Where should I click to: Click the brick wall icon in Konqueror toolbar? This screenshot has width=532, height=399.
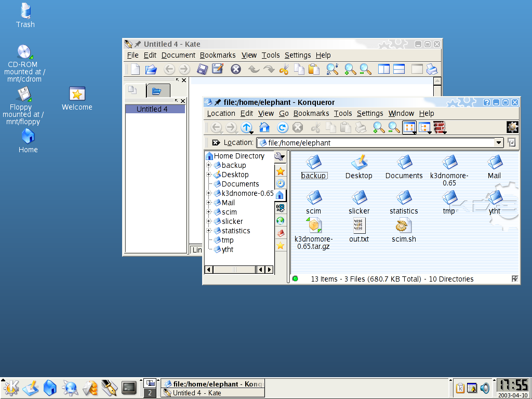[x=440, y=128]
